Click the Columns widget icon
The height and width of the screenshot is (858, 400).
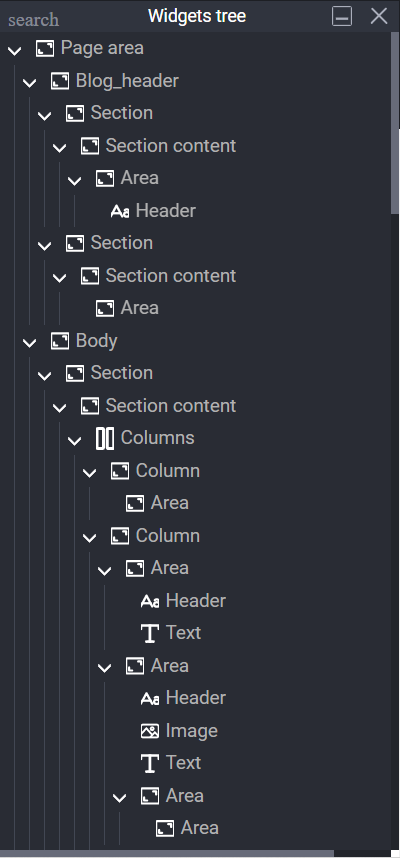(x=105, y=438)
